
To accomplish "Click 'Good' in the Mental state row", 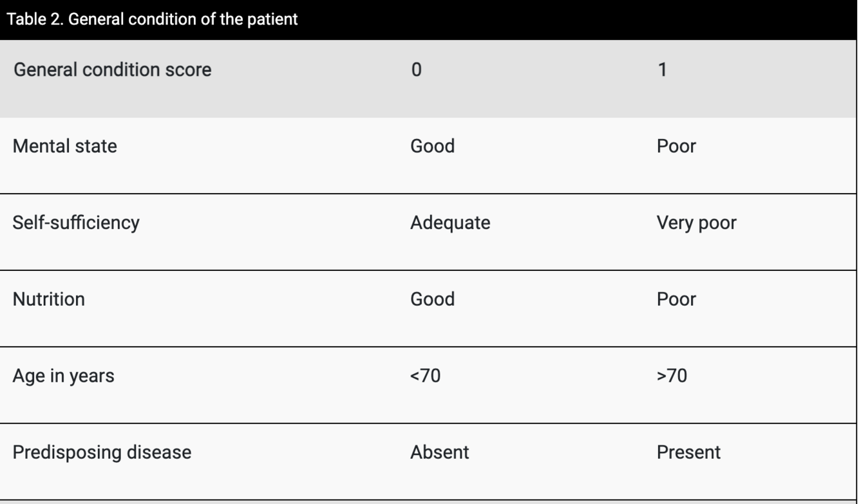I will point(432,146).
